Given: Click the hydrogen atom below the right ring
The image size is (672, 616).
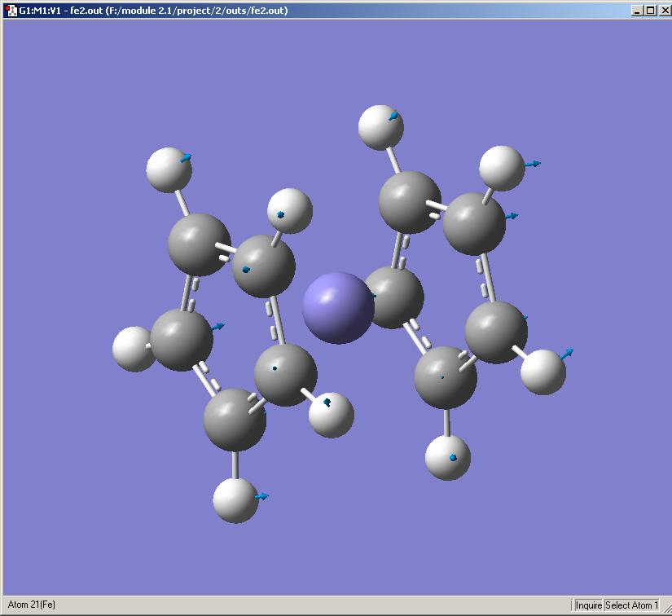Looking at the screenshot, I should pyautogui.click(x=447, y=457).
